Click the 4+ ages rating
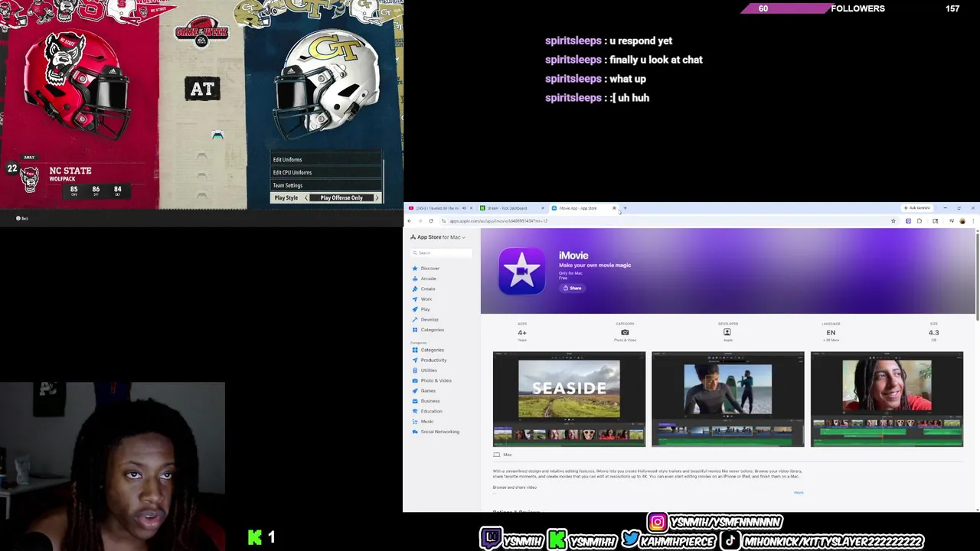This screenshot has height=551, width=980. 522,333
